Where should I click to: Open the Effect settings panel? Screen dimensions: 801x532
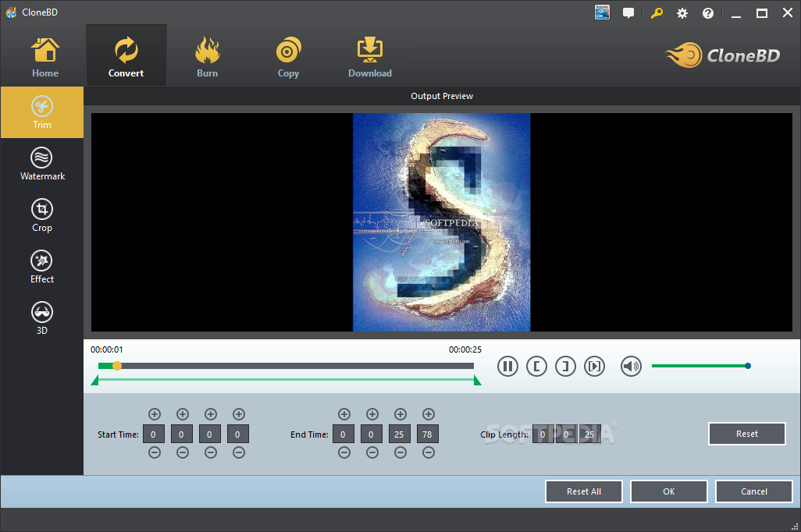42,267
